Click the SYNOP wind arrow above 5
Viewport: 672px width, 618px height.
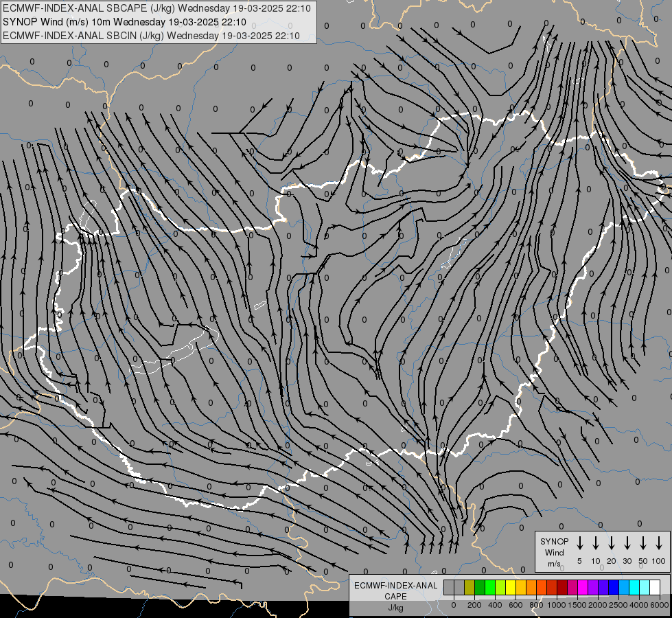point(579,543)
